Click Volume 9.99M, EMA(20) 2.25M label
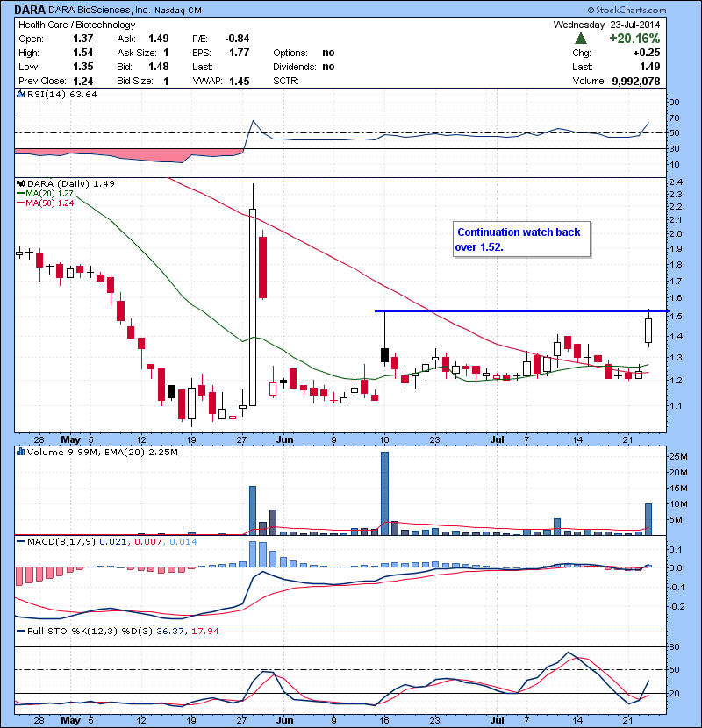This screenshot has height=728, width=702. coord(102,452)
